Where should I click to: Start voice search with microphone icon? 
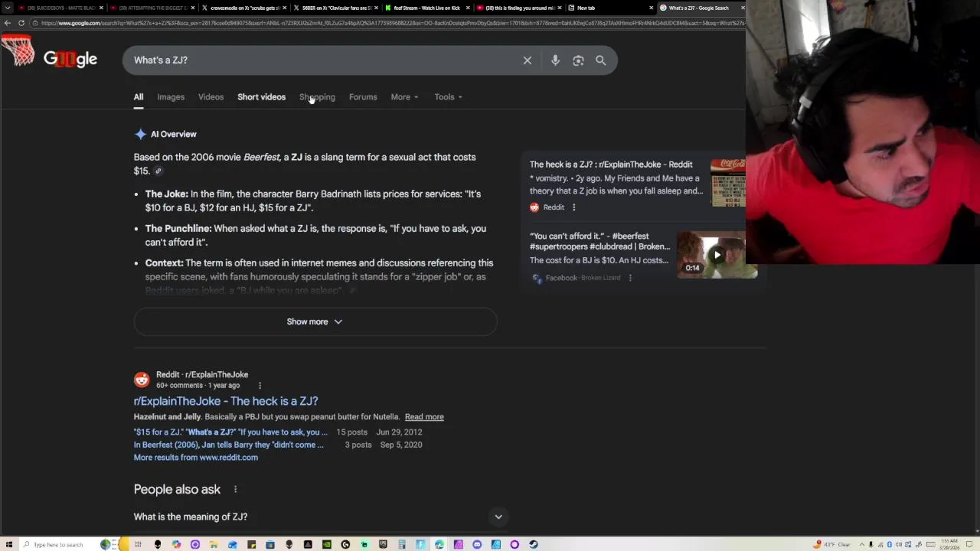pos(555,60)
